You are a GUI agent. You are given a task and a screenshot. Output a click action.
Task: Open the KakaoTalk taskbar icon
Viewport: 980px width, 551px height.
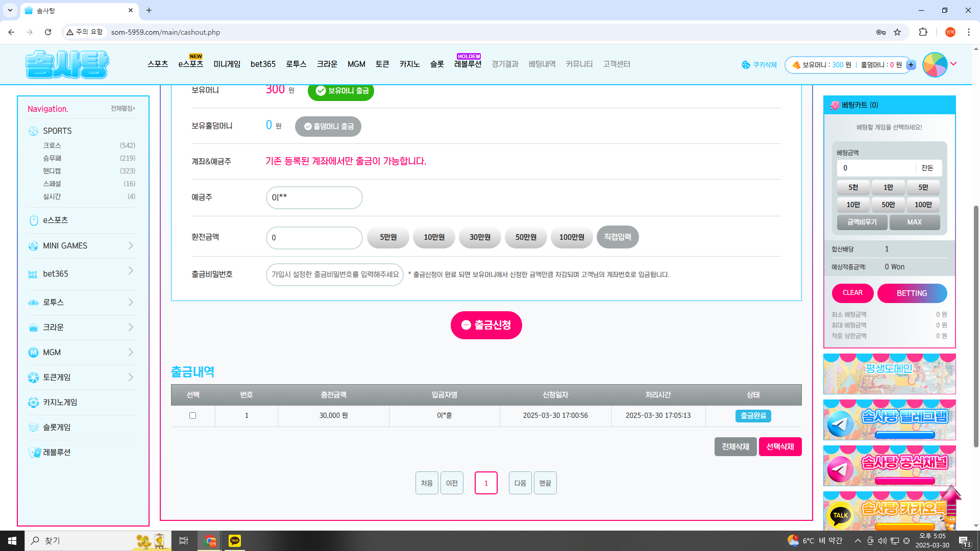pos(235,541)
